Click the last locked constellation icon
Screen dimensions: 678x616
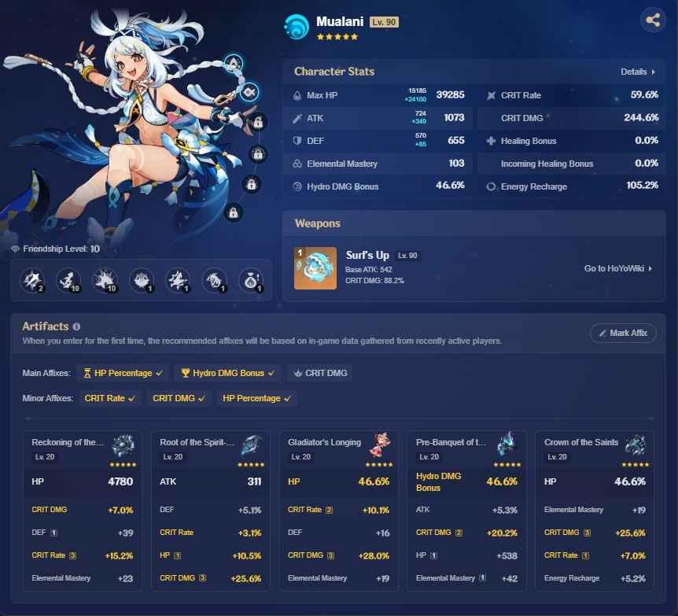[233, 212]
